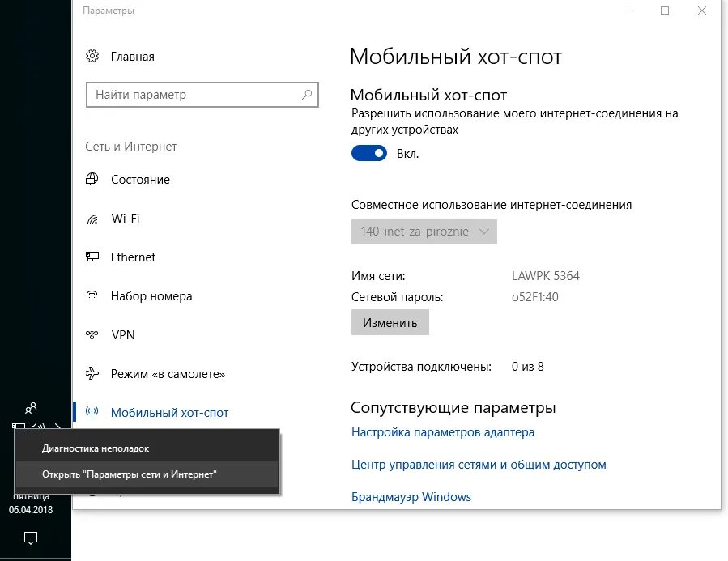Screen dimensions: 728x561
Task: Open the Action Center notification icon
Action: click(31, 538)
